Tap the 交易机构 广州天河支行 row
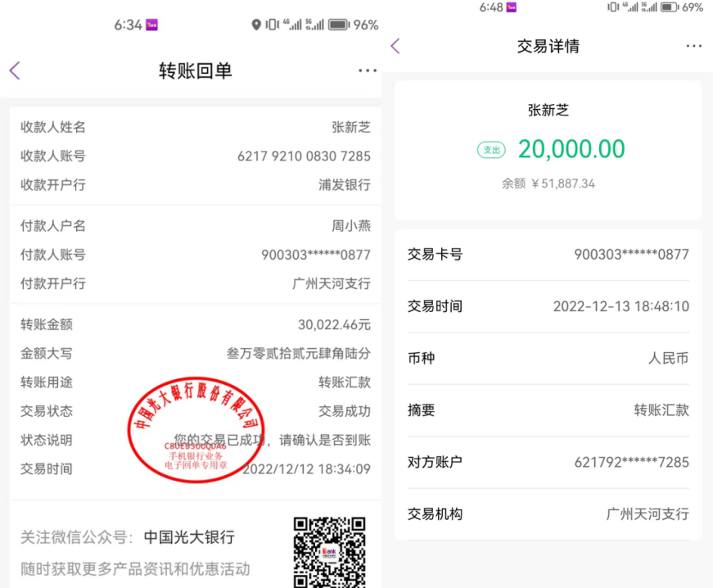Viewport: 713px width, 588px height. click(x=548, y=514)
